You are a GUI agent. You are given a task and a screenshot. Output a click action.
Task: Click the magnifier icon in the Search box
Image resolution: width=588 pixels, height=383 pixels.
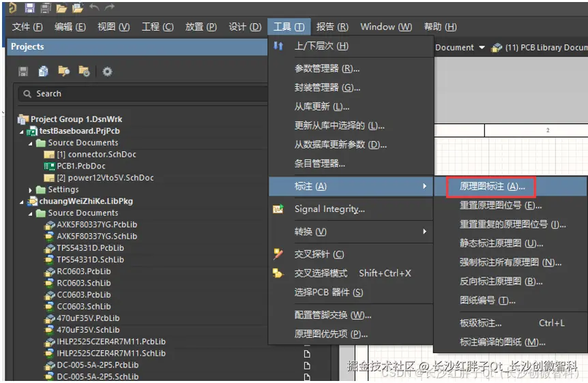(x=27, y=93)
